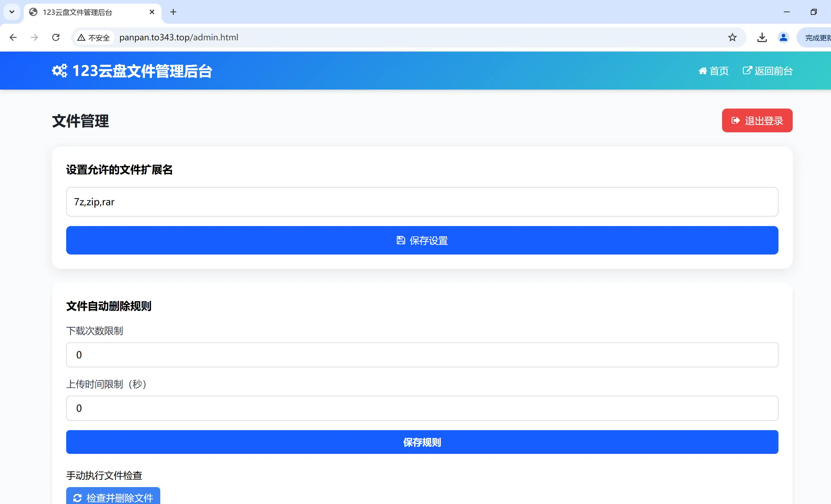Open 首页 home link in header

coord(713,71)
